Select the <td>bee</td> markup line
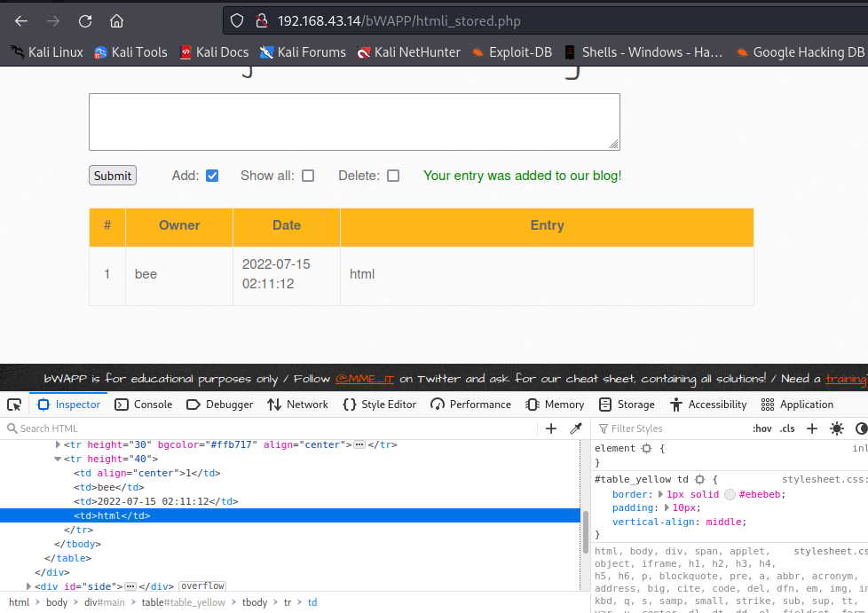This screenshot has height=613, width=868. 290,487
